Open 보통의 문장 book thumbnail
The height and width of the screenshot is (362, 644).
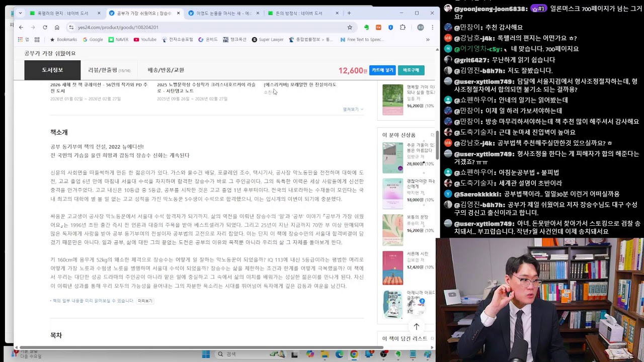click(x=392, y=230)
